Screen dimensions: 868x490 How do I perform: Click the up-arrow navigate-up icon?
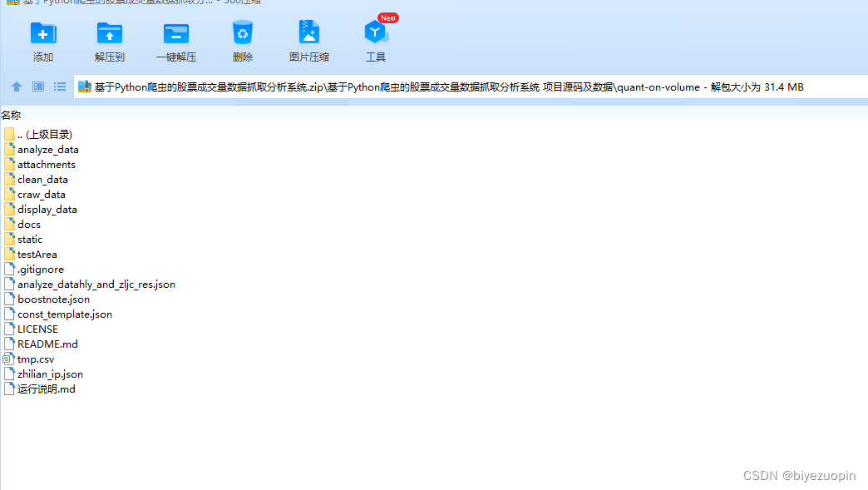pyautogui.click(x=16, y=87)
